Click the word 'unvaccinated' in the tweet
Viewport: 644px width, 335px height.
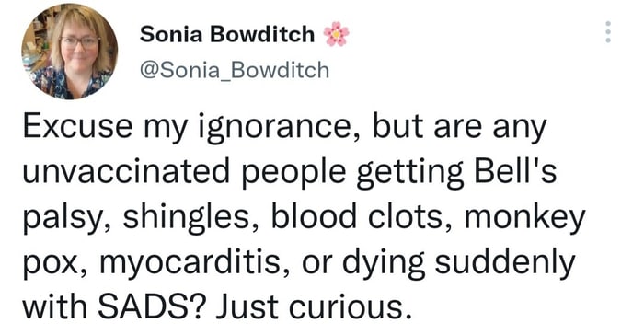[x=126, y=172]
